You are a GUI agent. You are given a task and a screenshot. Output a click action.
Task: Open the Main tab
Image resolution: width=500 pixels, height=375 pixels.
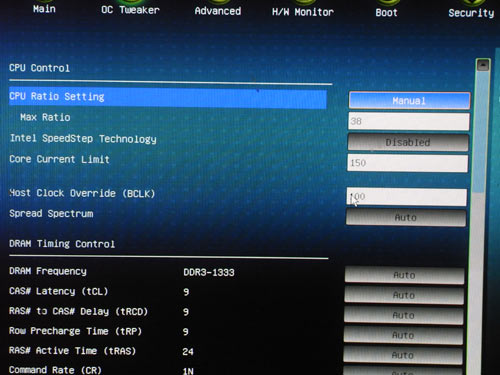44,9
